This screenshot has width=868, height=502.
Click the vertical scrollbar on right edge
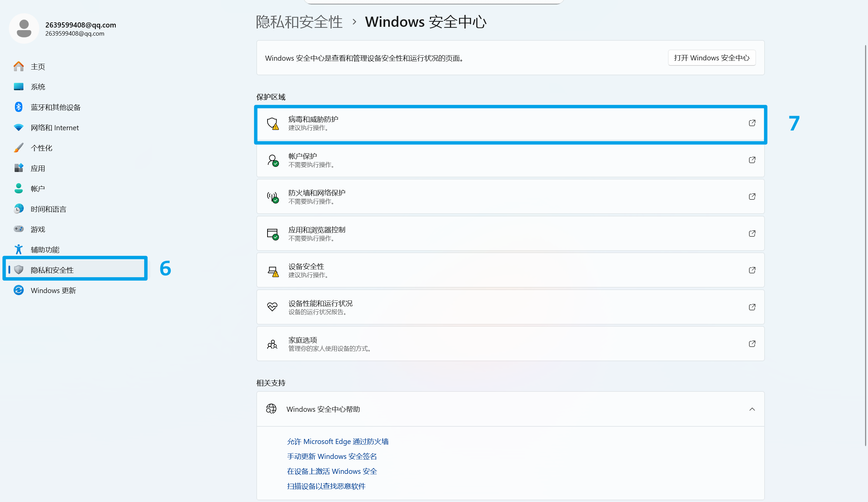pyautogui.click(x=865, y=241)
